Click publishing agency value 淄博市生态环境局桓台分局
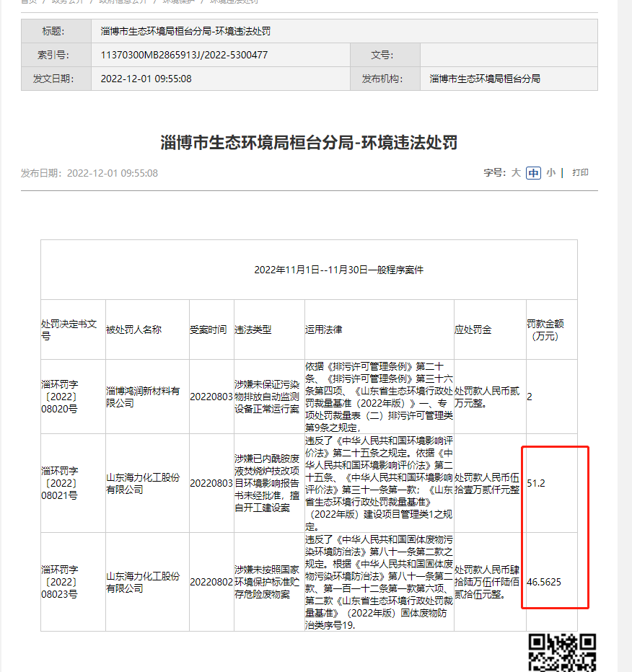632x672 pixels. coord(485,79)
